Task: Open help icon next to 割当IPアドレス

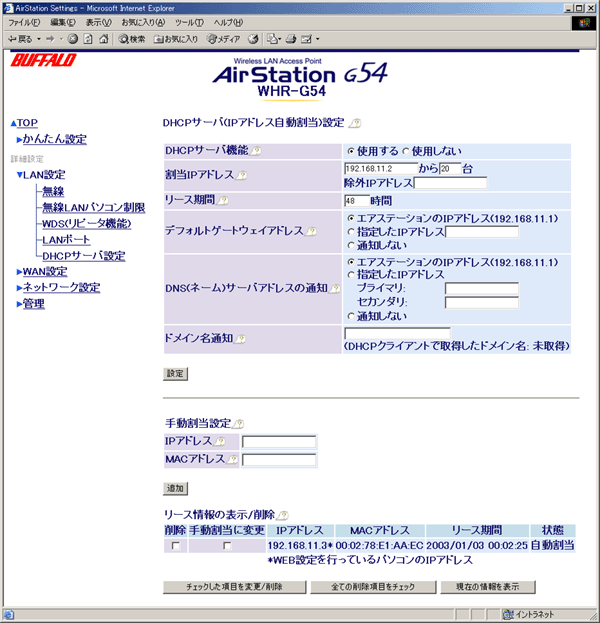Action: click(242, 175)
